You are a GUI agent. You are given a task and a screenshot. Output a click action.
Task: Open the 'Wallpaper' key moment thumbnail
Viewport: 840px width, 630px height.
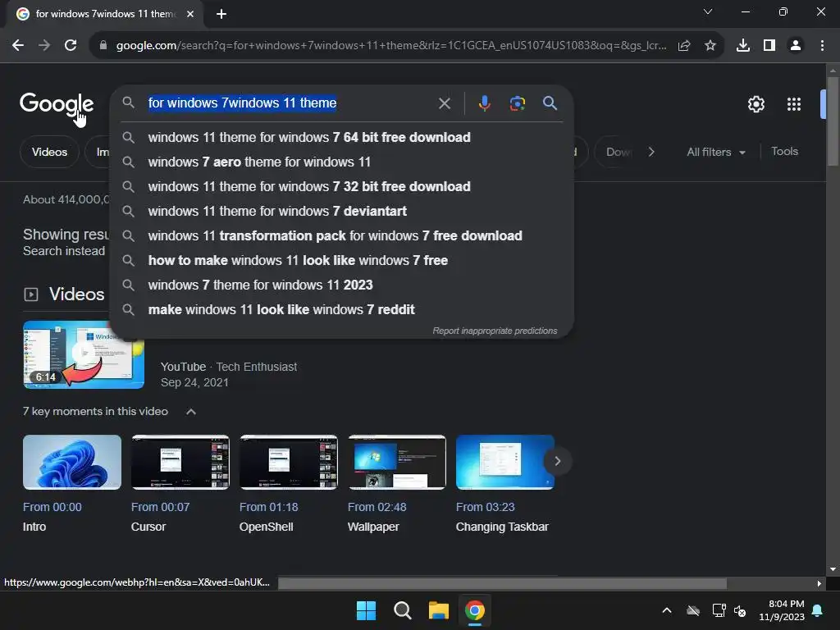(x=396, y=462)
